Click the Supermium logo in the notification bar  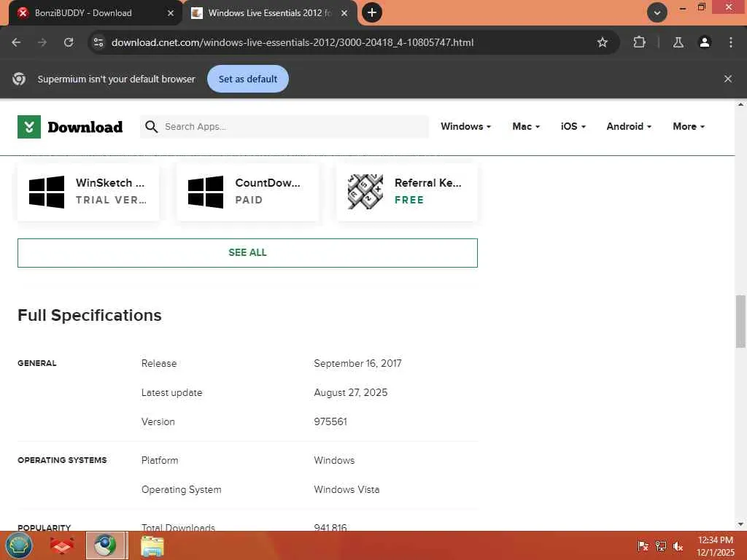pos(19,79)
